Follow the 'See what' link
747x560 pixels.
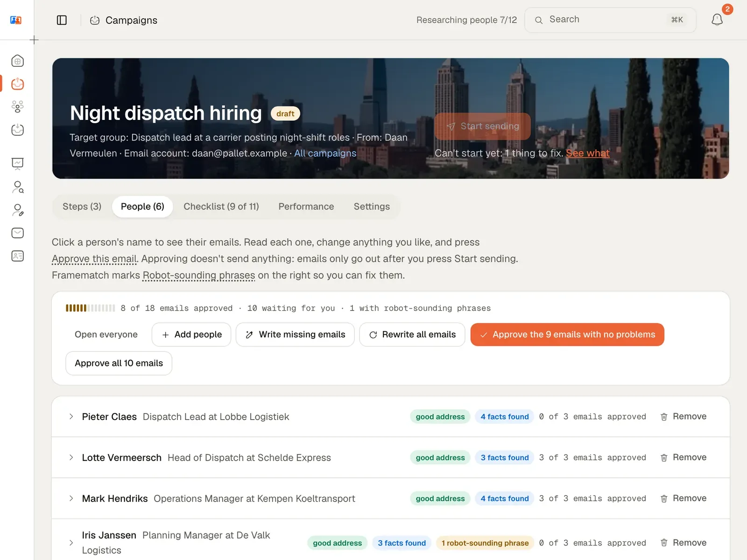click(x=588, y=153)
